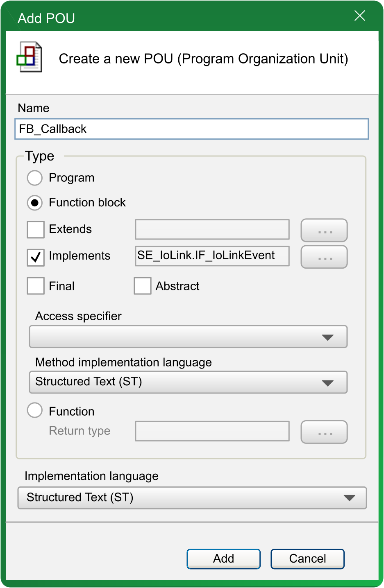The height and width of the screenshot is (588, 384).
Task: Click the Implements field with SE_IoLink.IF_IoLinkEvent
Action: pos(212,256)
